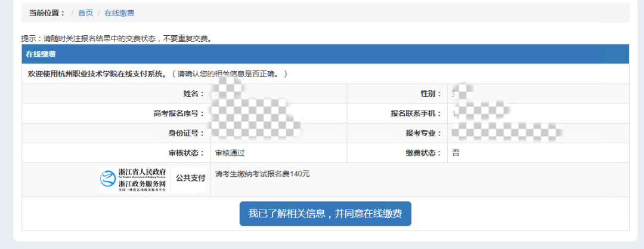Click the 报考专业 field label
644x249 pixels.
coord(423,133)
